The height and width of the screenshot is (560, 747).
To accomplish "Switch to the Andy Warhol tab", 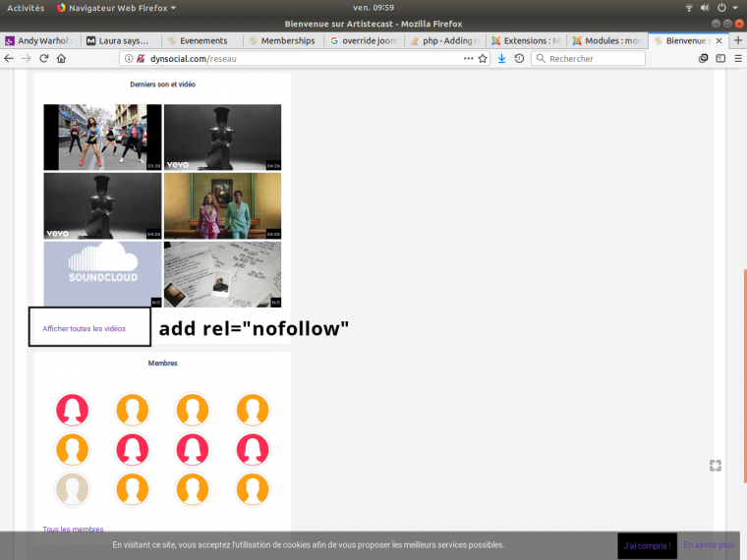I will tap(40, 41).
